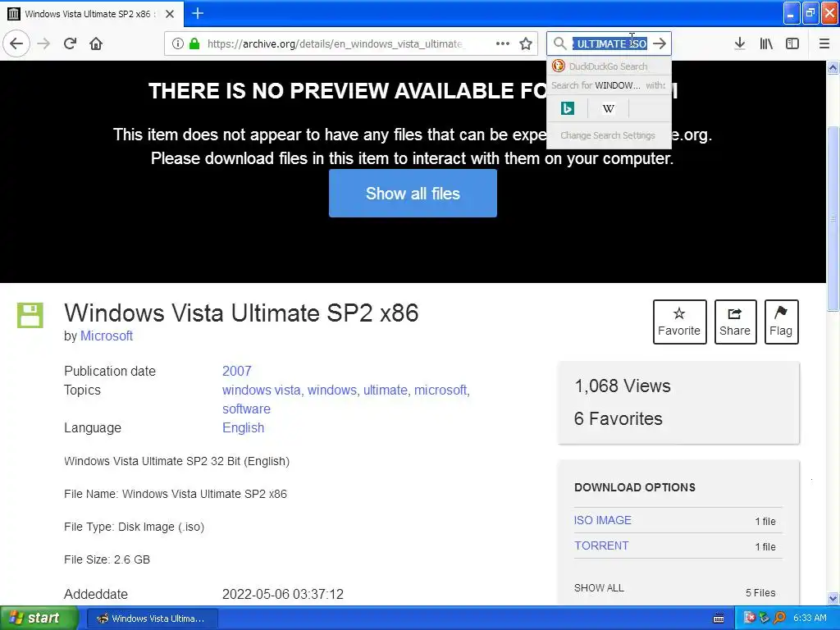Image resolution: width=840 pixels, height=630 pixels.
Task: Click the page scrollbar down arrow
Action: (x=833, y=598)
